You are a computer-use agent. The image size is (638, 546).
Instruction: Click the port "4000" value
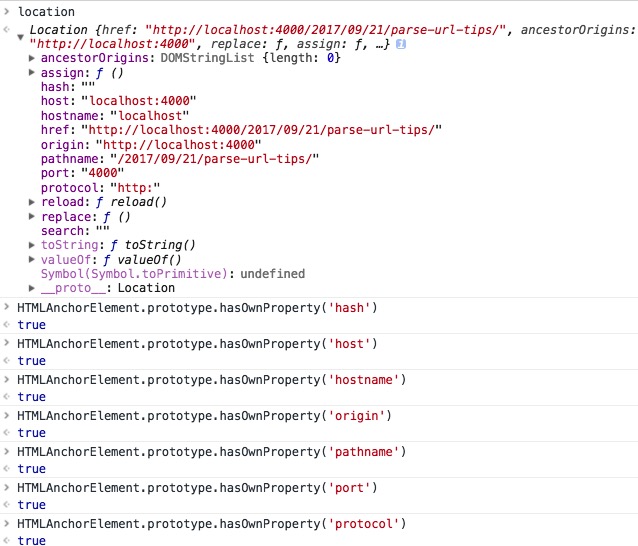pyautogui.click(x=103, y=173)
